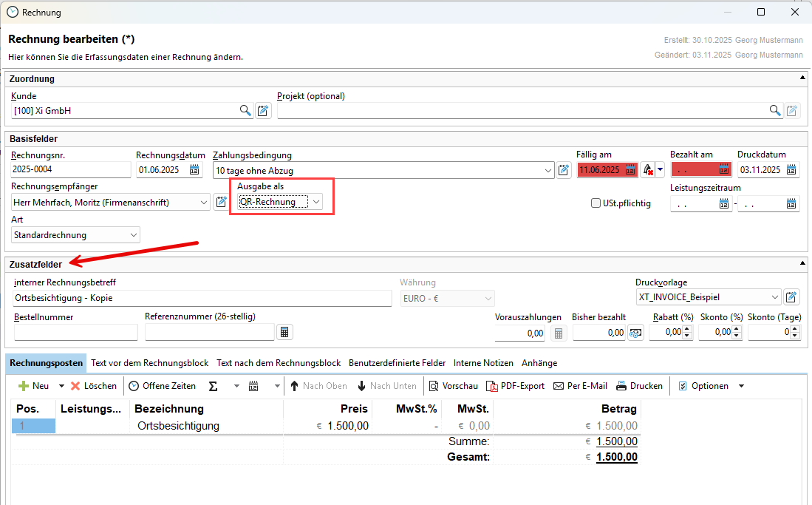Open the Anhänge tab
Screen dimensions: 812x505
(539, 363)
